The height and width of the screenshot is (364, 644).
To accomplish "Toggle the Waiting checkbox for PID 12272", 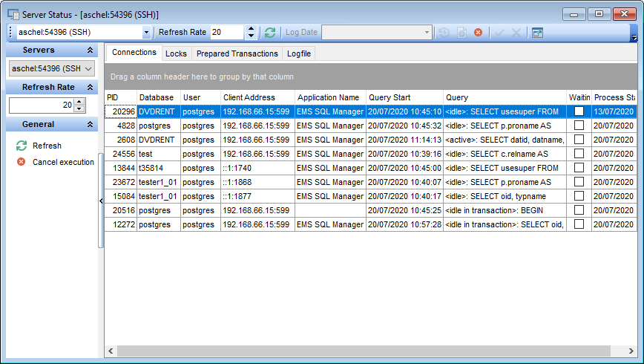I will [x=579, y=224].
